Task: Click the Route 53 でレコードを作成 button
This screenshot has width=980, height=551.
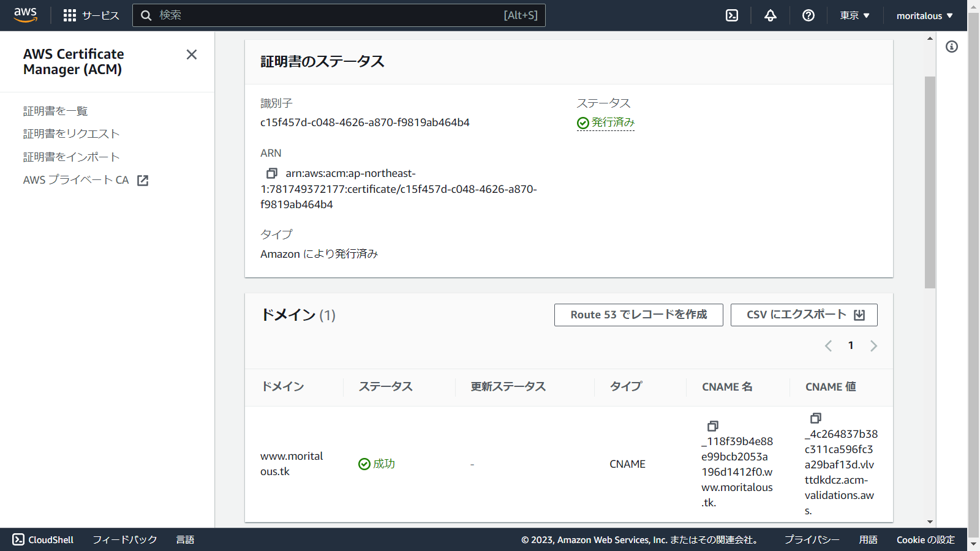Action: 638,315
